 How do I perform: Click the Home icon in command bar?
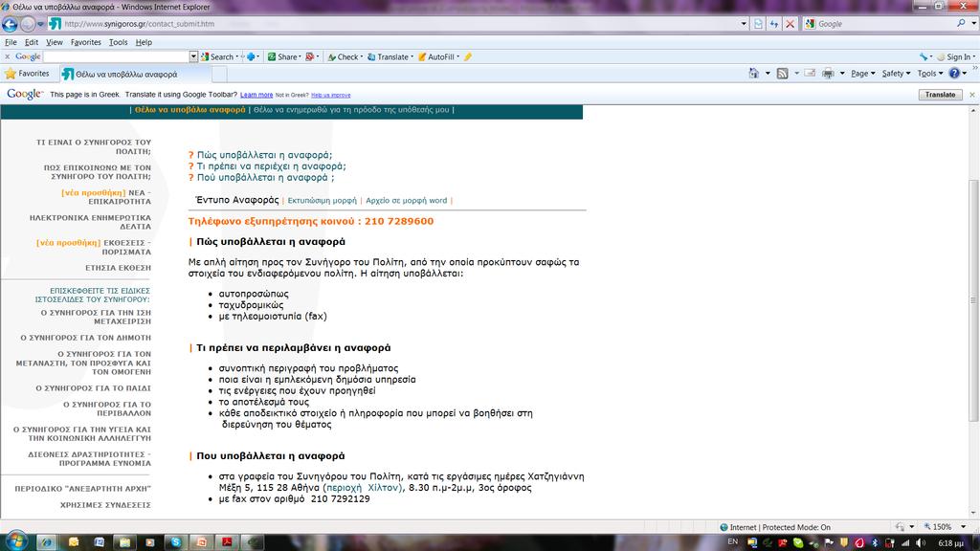coord(754,73)
